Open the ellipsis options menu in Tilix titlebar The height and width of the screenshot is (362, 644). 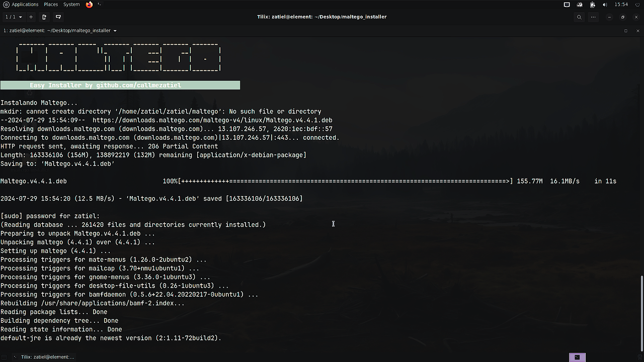[x=593, y=17]
